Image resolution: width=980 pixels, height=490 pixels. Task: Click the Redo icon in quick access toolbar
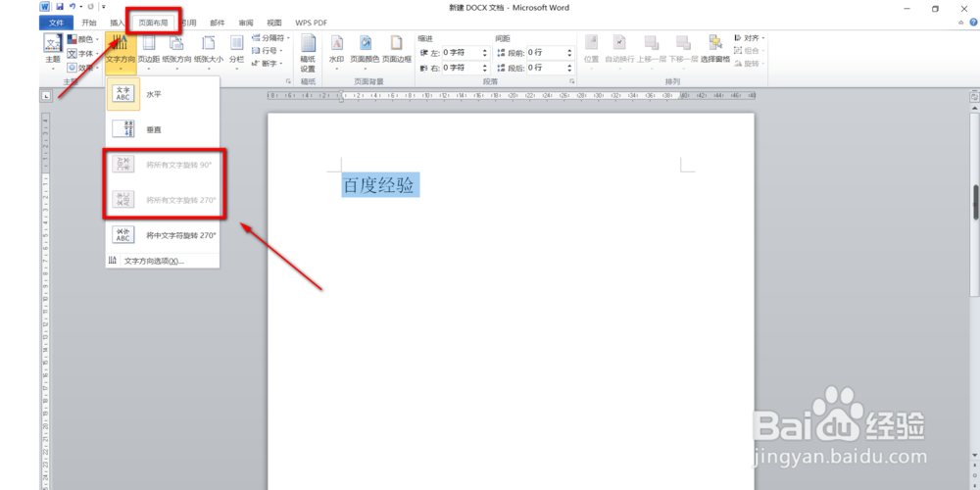90,7
